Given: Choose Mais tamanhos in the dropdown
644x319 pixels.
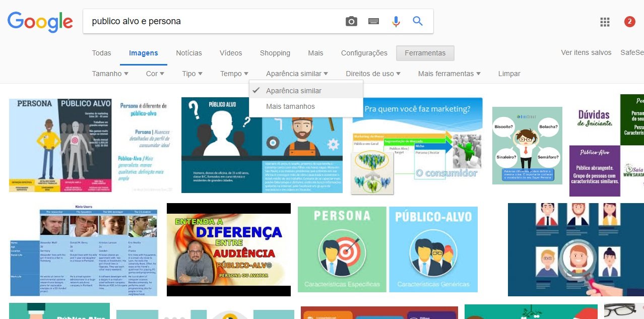Looking at the screenshot, I should (290, 106).
